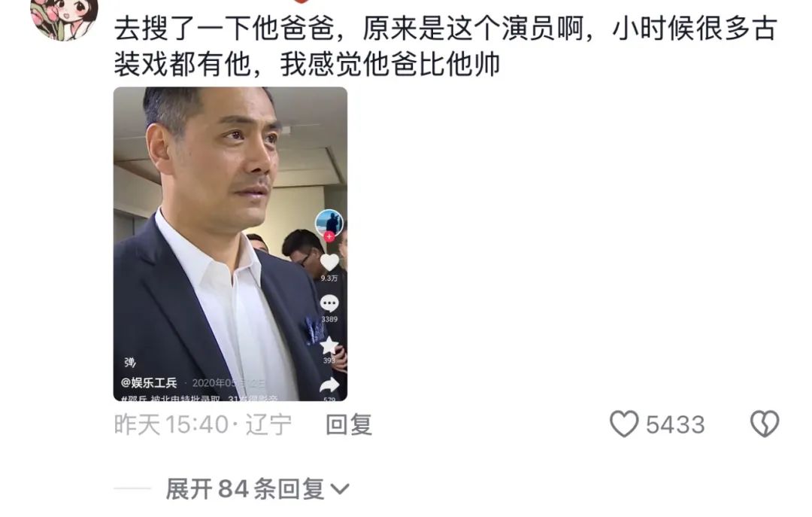This screenshot has height=517, width=812.
Task: Like the comment with the heart outline icon
Action: click(x=624, y=424)
